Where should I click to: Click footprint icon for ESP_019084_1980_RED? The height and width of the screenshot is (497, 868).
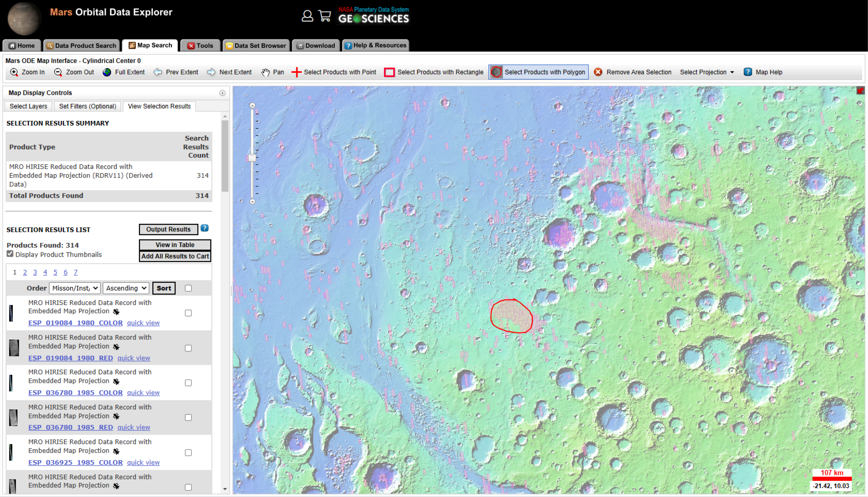[116, 347]
